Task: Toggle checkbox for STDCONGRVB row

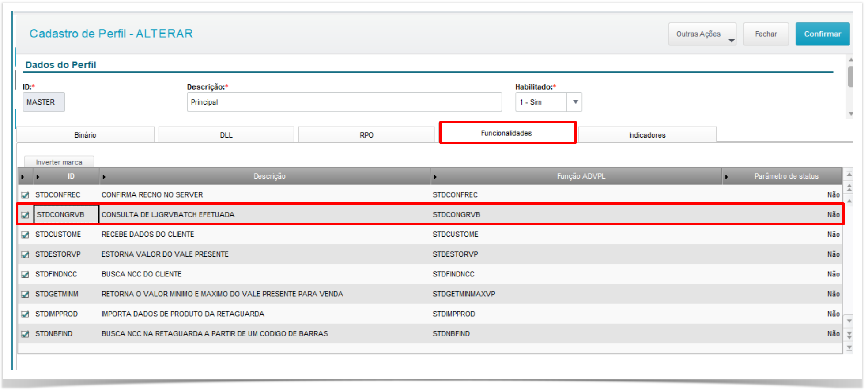Action: pos(25,215)
